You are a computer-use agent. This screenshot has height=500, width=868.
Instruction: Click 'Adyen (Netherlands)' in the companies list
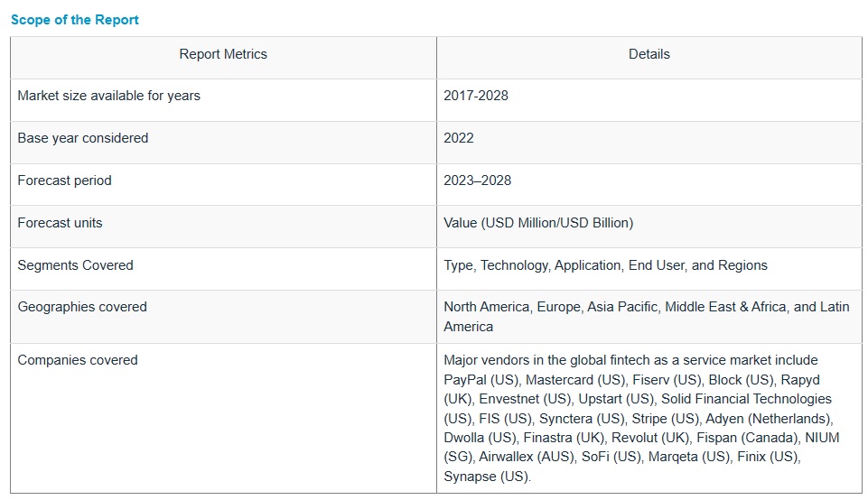(769, 419)
